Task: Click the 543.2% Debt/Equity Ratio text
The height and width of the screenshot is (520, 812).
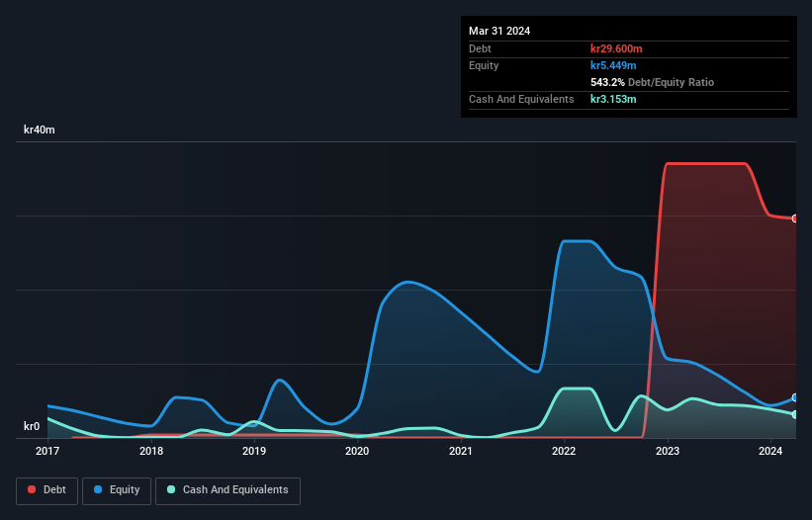Action: pyautogui.click(x=652, y=82)
